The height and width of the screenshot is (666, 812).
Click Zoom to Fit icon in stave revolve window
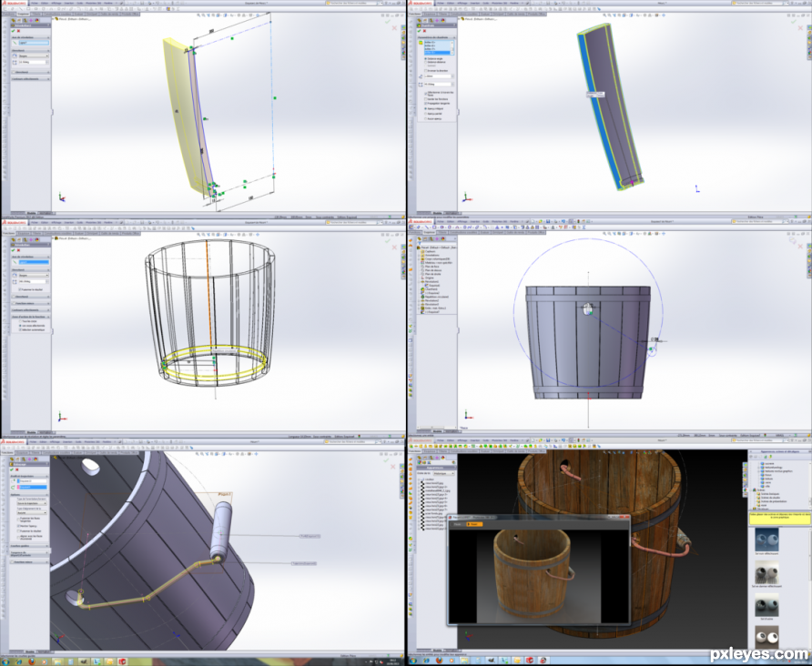198,15
